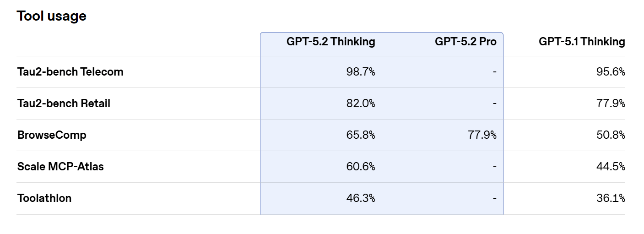The image size is (644, 234).
Task: Click the 50.8% BrowseComp score
Action: 611,135
